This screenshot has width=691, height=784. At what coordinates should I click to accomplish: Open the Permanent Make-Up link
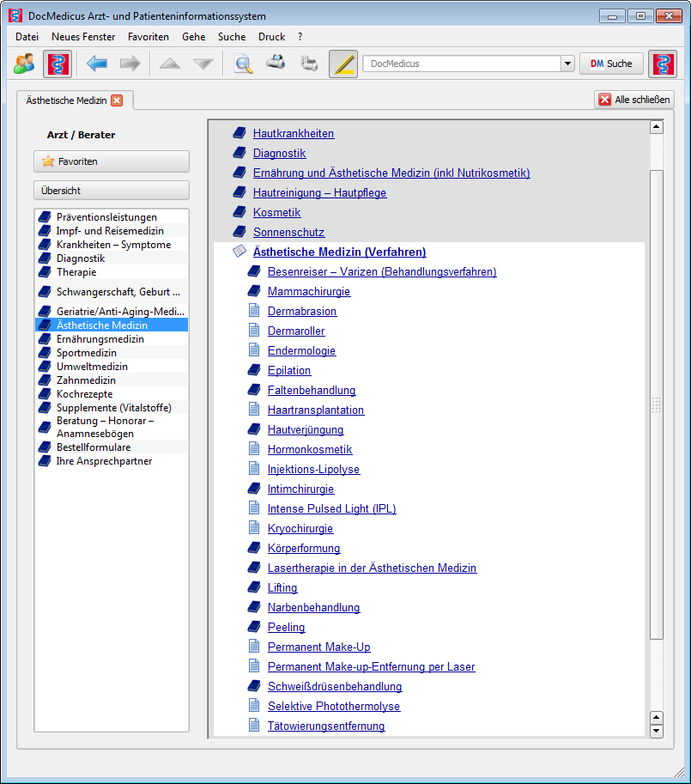pyautogui.click(x=318, y=647)
